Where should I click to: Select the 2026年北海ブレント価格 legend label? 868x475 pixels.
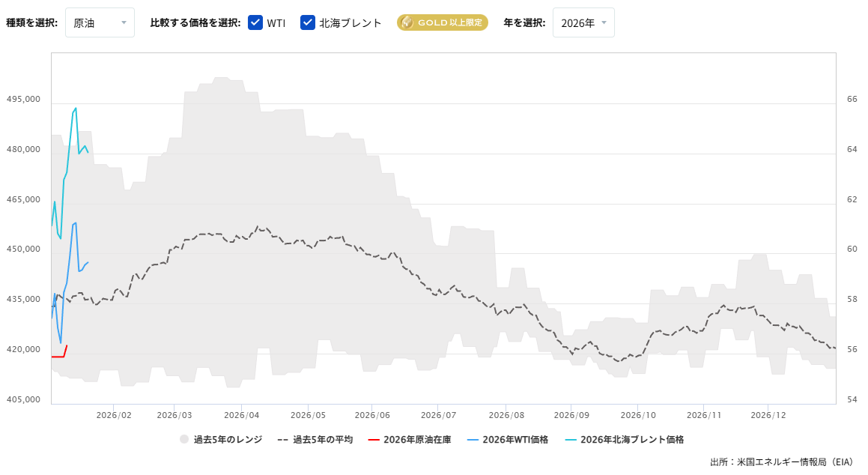(633, 440)
